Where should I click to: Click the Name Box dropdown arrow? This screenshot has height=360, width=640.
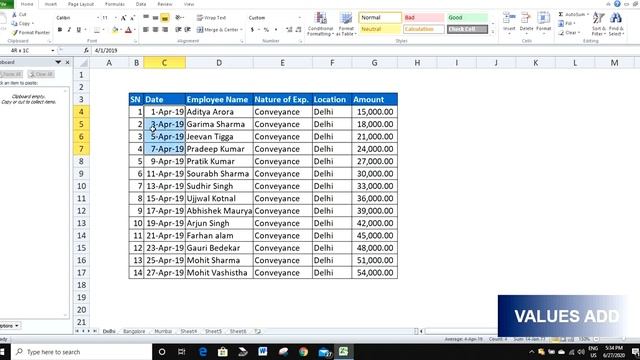tap(53, 51)
